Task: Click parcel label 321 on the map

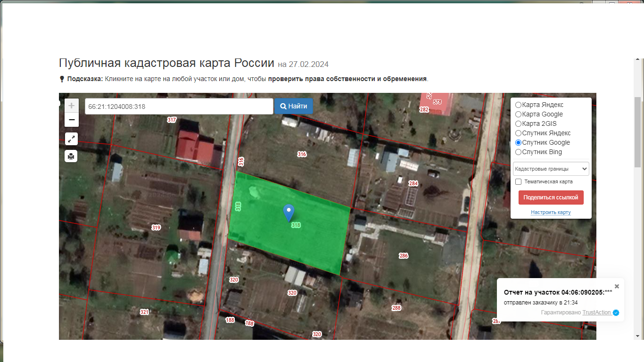Action: pyautogui.click(x=144, y=312)
